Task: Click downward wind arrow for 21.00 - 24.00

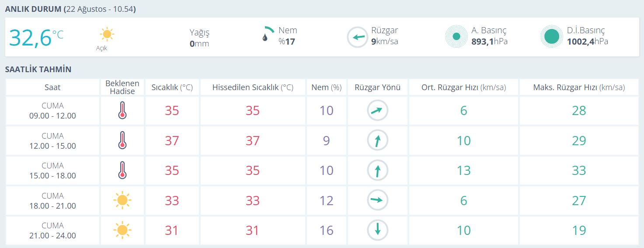Action: coord(378,230)
